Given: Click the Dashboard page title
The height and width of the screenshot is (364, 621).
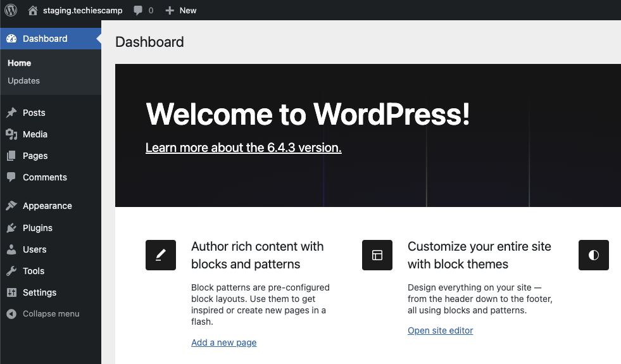Looking at the screenshot, I should click(x=149, y=42).
